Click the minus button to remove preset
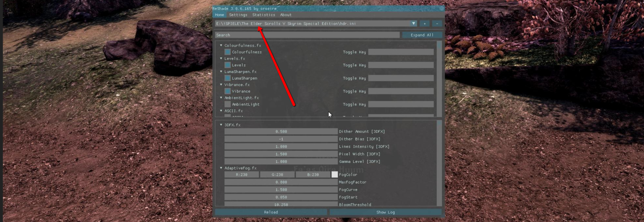The height and width of the screenshot is (222, 644). click(x=437, y=24)
